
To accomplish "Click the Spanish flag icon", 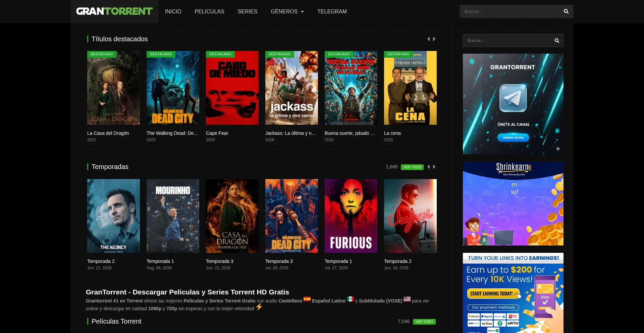I will coord(307,299).
